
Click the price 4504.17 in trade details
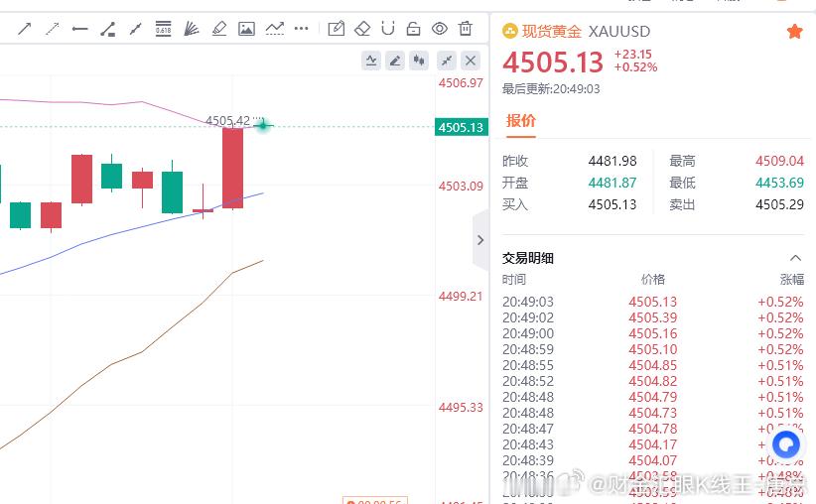(652, 444)
